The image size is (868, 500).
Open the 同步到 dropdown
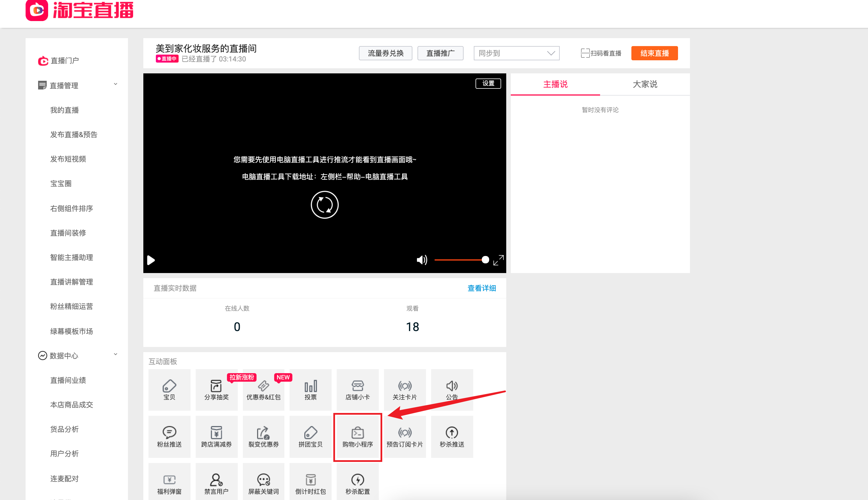click(516, 53)
